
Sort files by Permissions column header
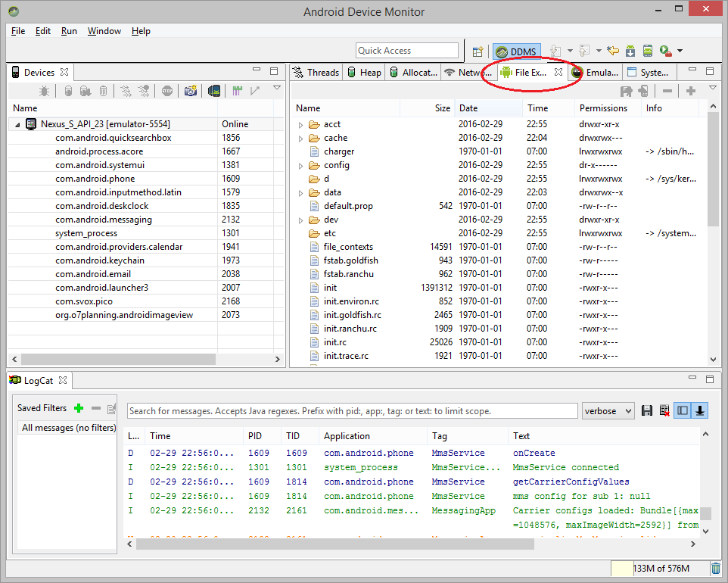click(603, 108)
